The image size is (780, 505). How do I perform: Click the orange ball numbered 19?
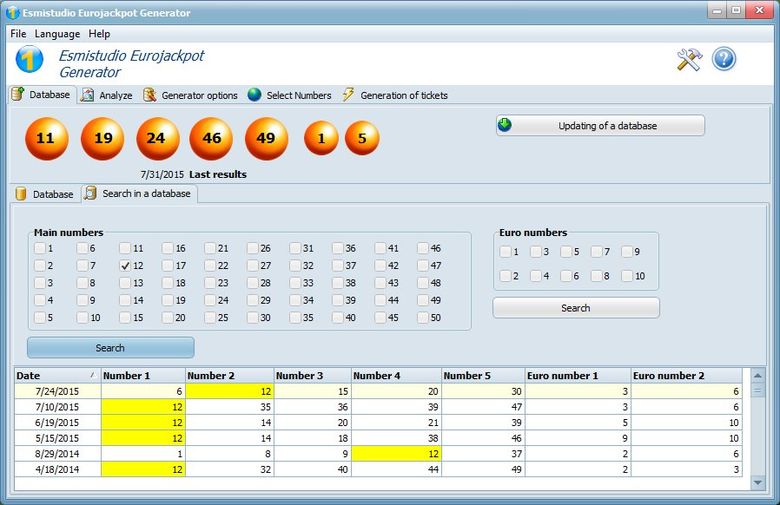(x=102, y=138)
